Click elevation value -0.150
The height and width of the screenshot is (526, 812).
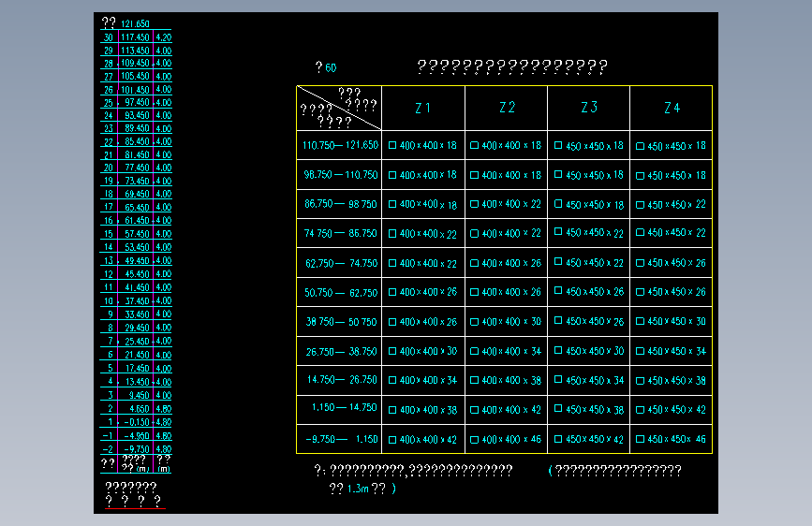(x=137, y=422)
